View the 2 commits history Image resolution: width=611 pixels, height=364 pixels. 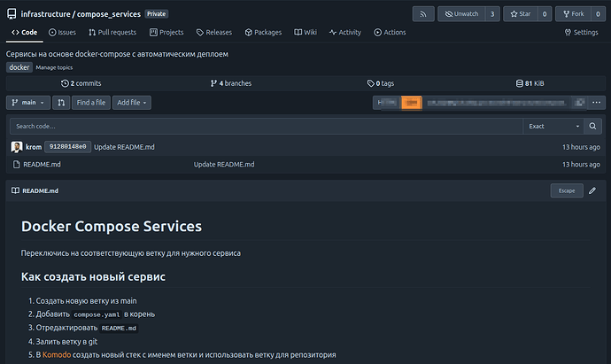pos(81,83)
